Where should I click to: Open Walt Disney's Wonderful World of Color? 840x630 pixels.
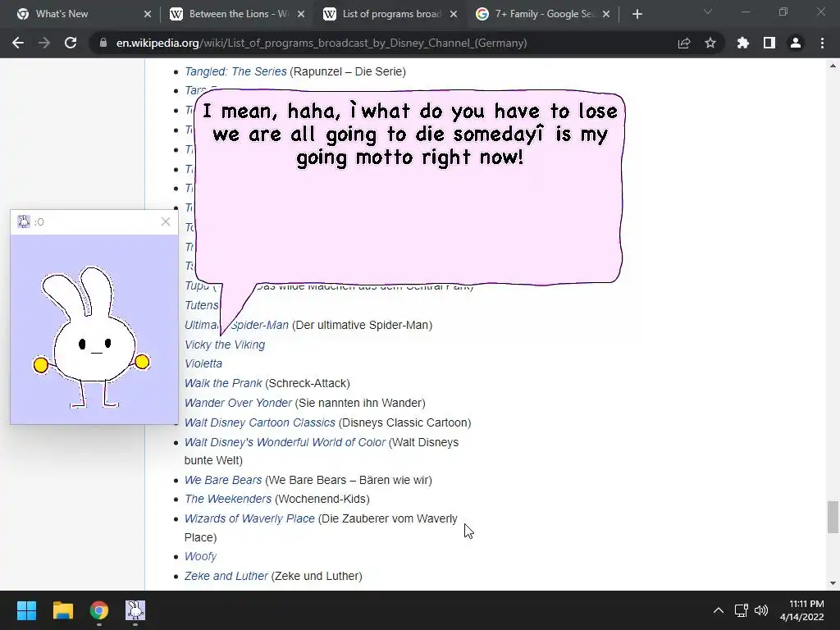[x=285, y=442]
